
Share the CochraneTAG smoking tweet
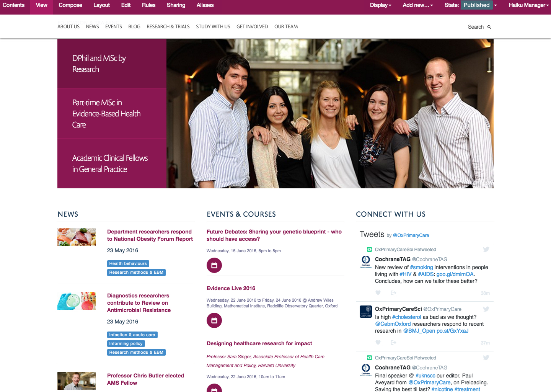[x=393, y=293]
